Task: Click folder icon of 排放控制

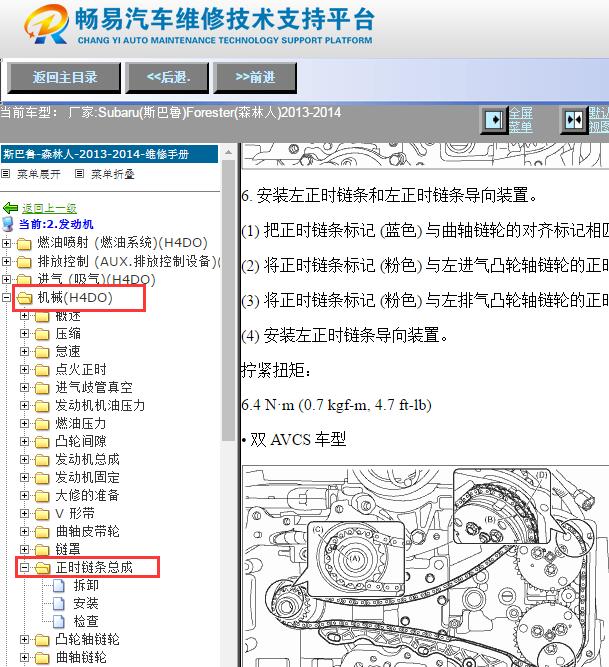Action: coord(24,262)
